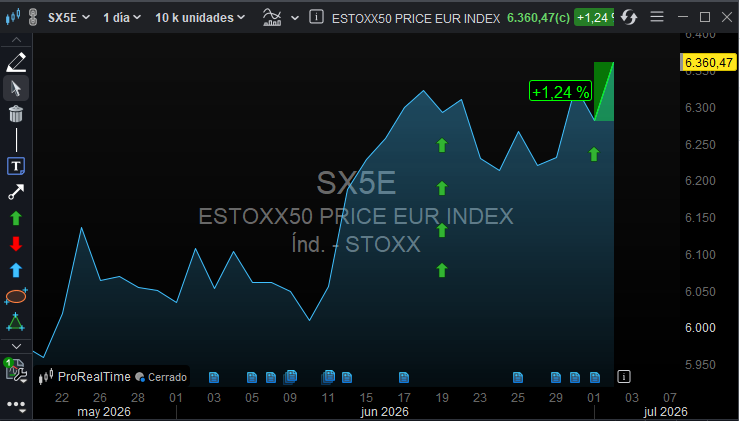740x421 pixels.
Task: Select the vertical line tool
Action: coord(16,140)
